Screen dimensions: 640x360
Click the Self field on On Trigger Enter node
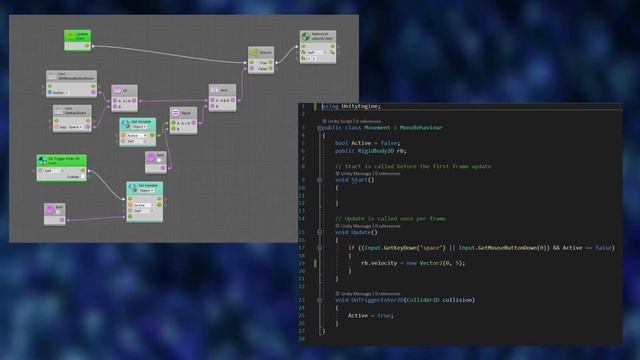(x=53, y=171)
